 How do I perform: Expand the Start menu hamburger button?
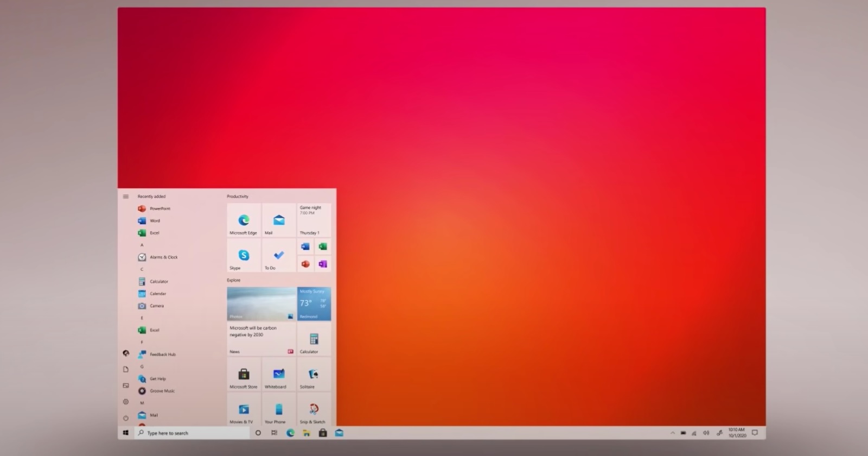pos(126,197)
